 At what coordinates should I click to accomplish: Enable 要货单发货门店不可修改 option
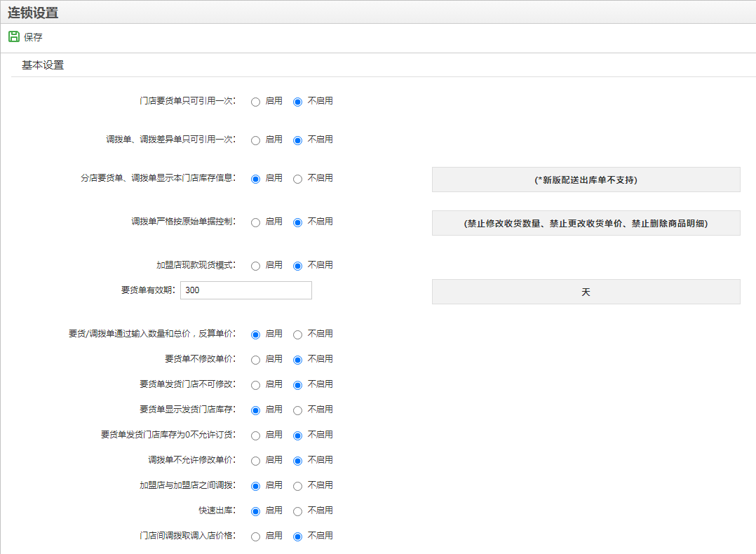(256, 385)
